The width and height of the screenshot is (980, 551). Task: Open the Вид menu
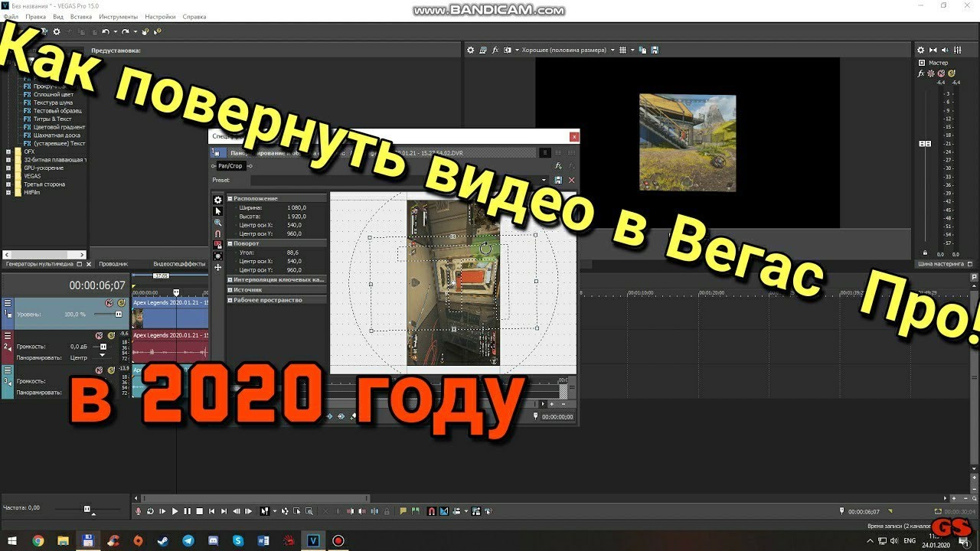pyautogui.click(x=58, y=16)
